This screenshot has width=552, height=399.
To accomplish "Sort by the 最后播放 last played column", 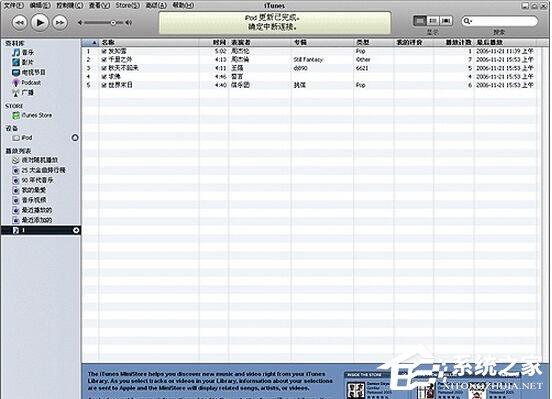I will (x=506, y=43).
